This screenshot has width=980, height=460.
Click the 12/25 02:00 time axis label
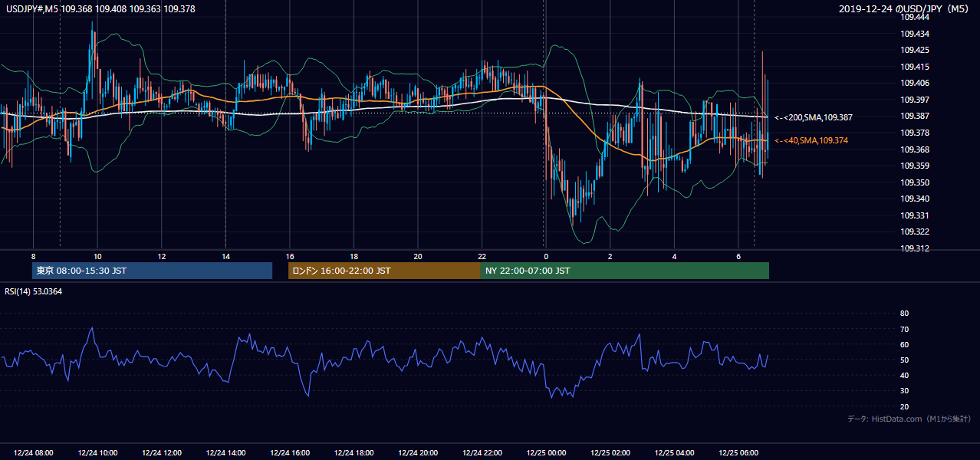click(x=610, y=453)
